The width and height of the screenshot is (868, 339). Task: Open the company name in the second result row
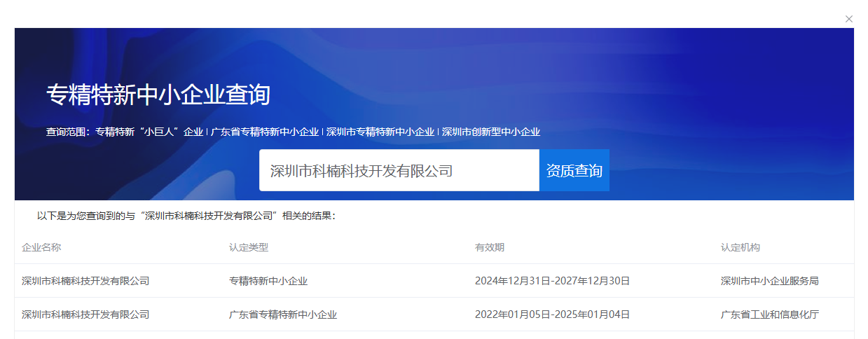coord(85,314)
